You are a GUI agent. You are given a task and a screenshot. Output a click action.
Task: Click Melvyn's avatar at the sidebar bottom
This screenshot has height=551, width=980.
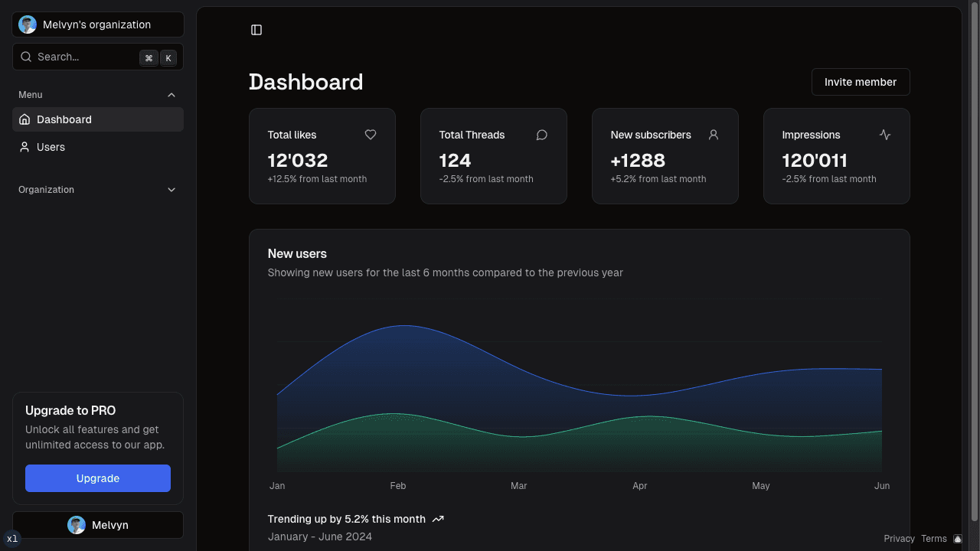pyautogui.click(x=77, y=525)
